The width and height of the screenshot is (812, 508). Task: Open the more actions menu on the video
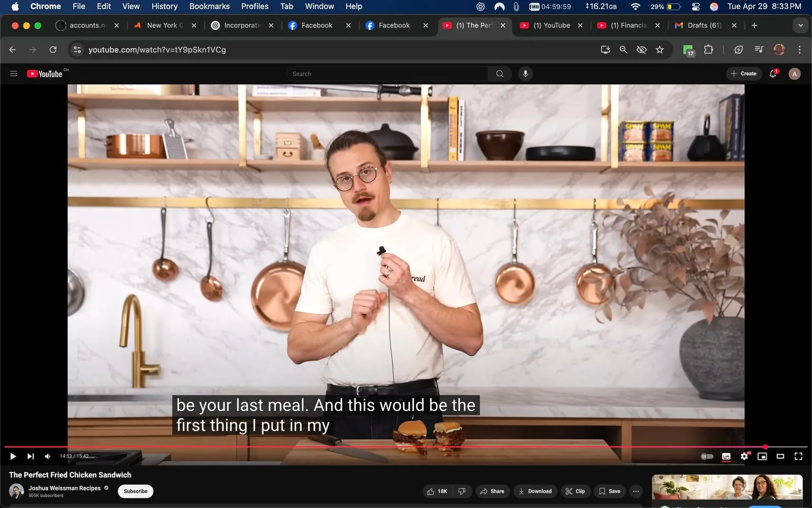coord(635,491)
